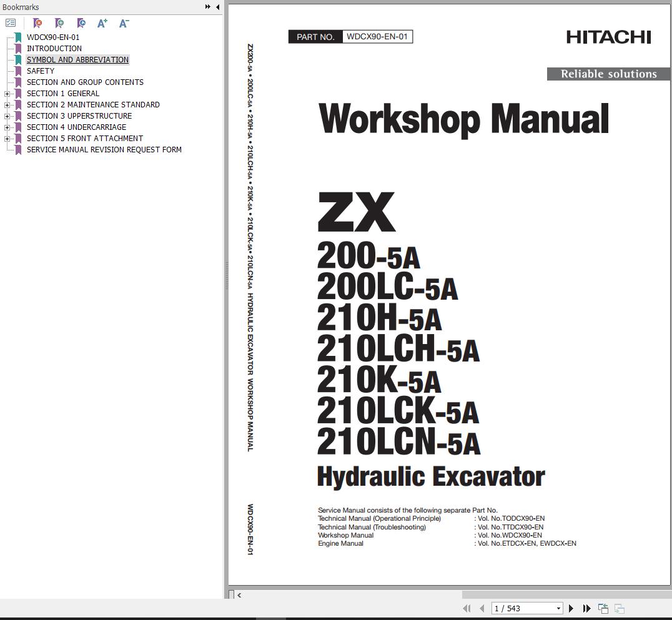Viewport: 672px width, 620px height.
Task: Open SECTION AND GROUP CONTENTS bookmark
Action: 86,82
